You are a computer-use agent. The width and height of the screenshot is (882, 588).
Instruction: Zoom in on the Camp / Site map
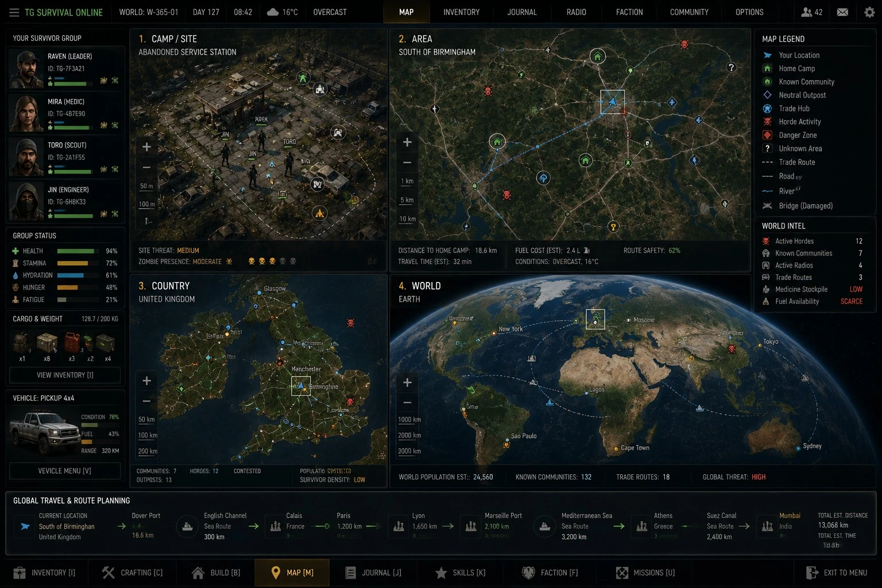coord(146,147)
